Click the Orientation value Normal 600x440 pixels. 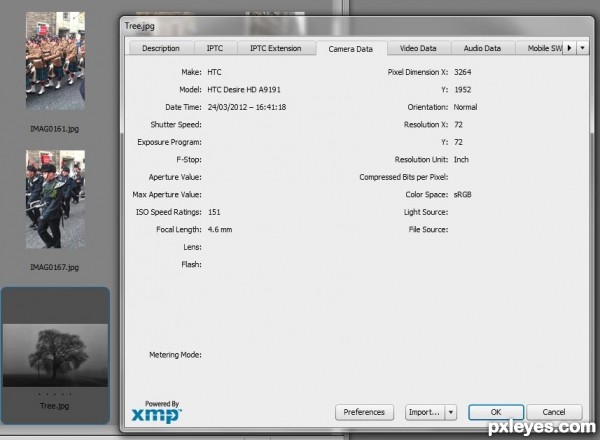click(x=465, y=107)
